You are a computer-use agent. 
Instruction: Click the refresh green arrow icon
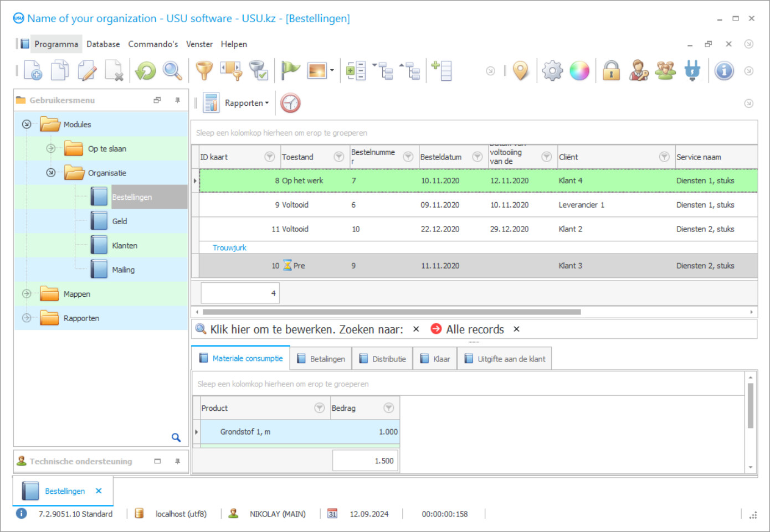pos(146,71)
